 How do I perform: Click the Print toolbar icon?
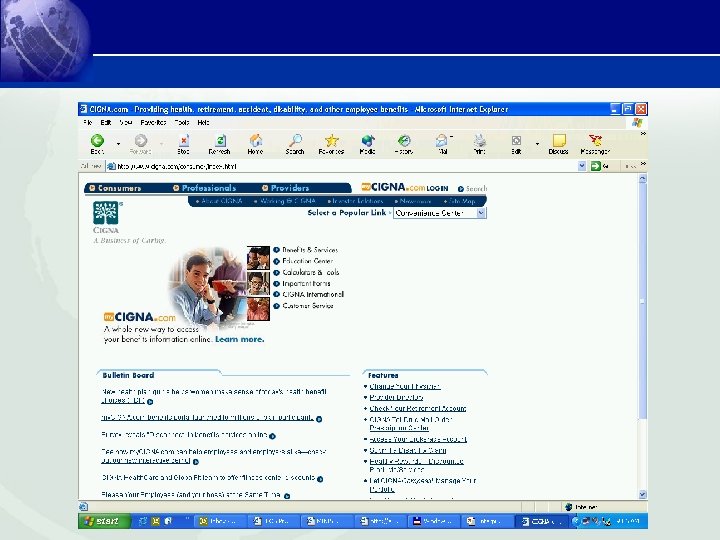479,144
